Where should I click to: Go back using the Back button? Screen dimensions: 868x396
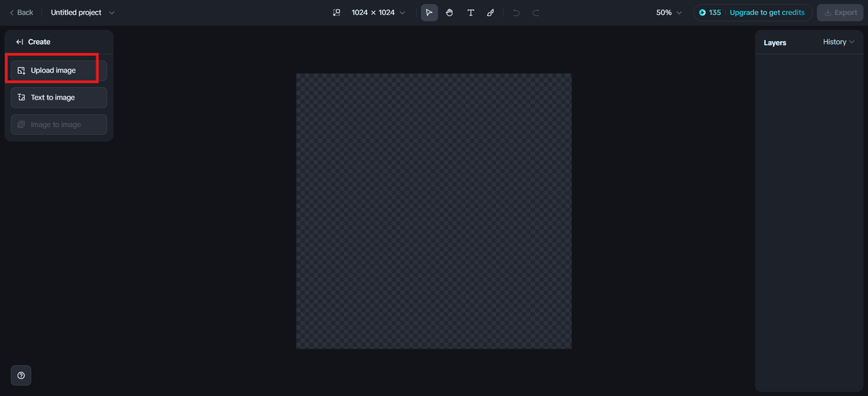[21, 12]
